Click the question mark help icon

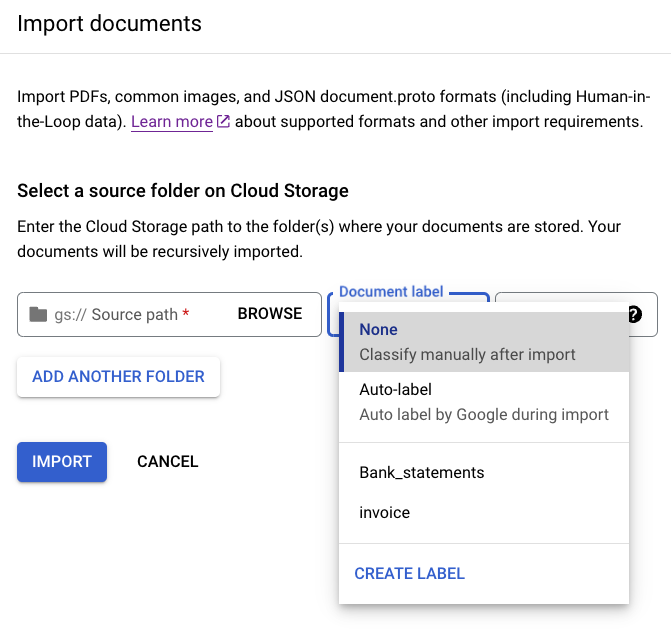[634, 314]
